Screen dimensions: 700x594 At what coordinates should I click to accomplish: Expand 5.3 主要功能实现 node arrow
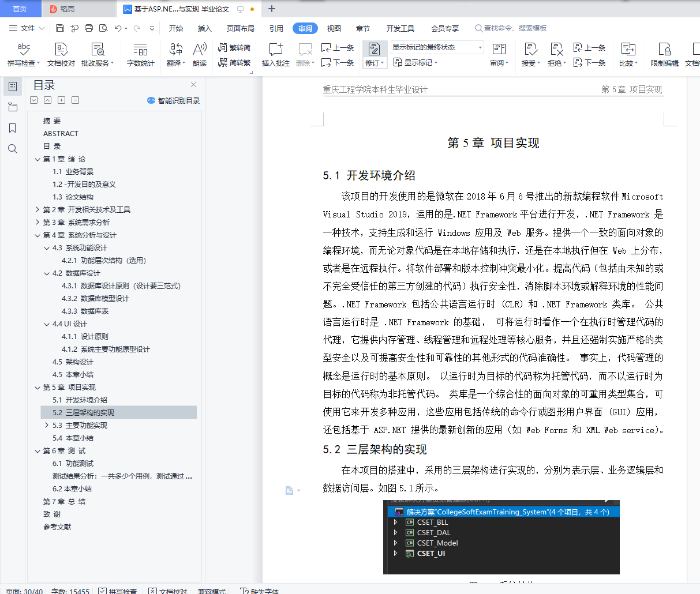tap(47, 426)
